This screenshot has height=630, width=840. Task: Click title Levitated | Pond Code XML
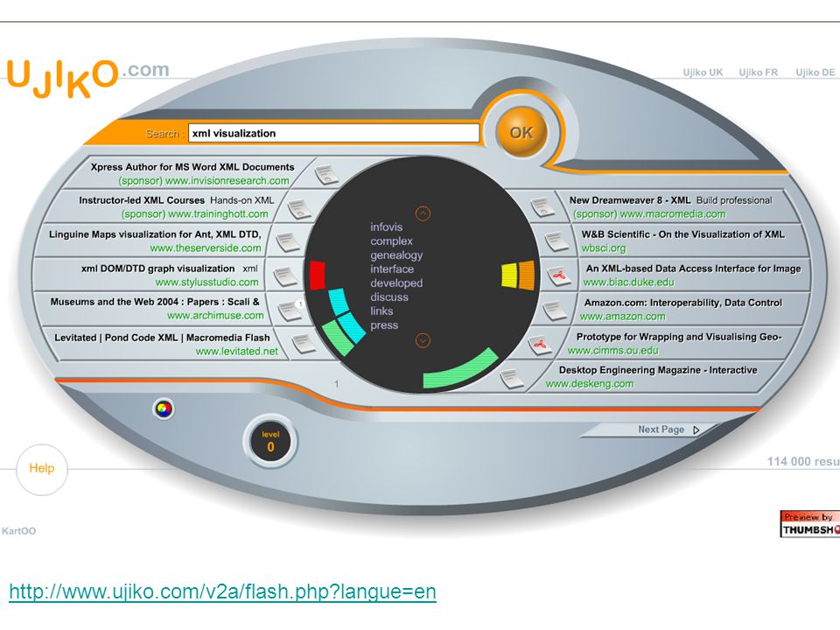pos(162,338)
